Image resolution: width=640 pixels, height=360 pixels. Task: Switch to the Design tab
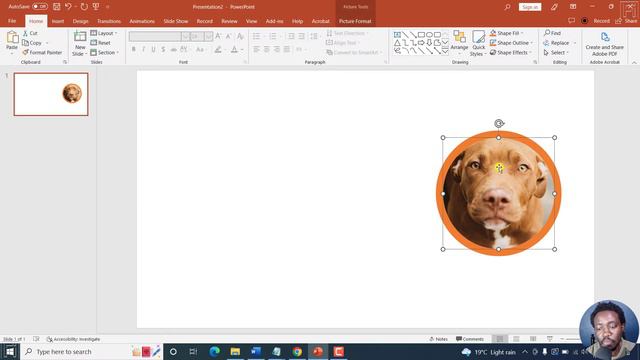[80, 21]
